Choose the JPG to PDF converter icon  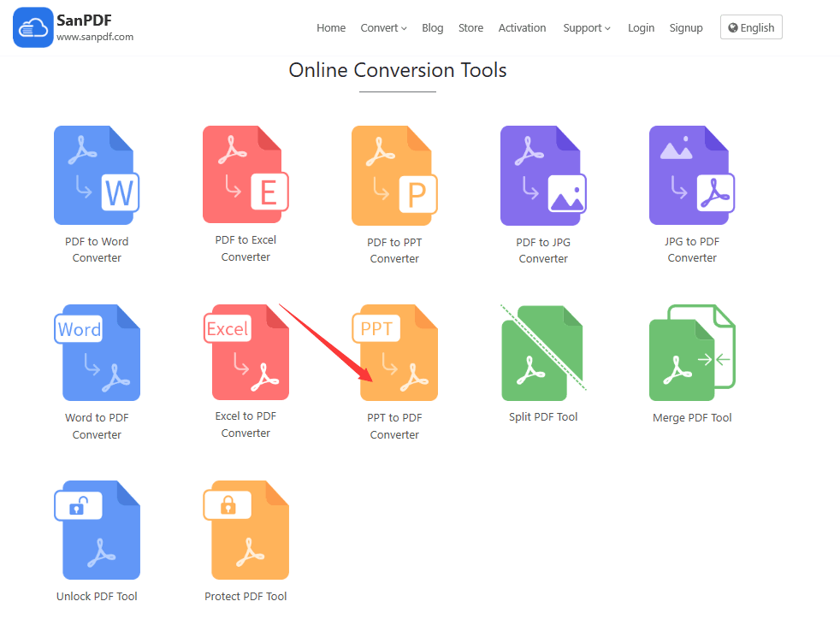tap(691, 175)
